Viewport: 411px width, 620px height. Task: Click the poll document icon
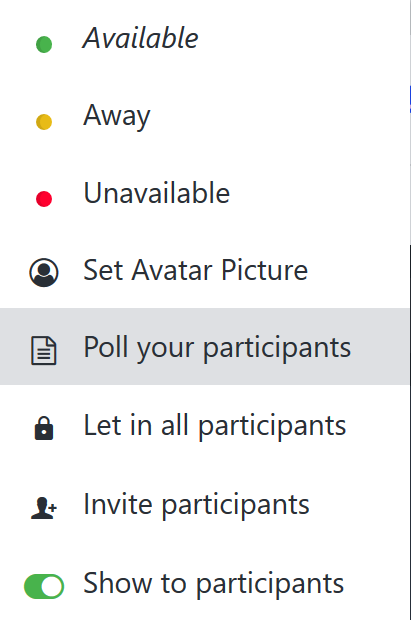point(44,350)
